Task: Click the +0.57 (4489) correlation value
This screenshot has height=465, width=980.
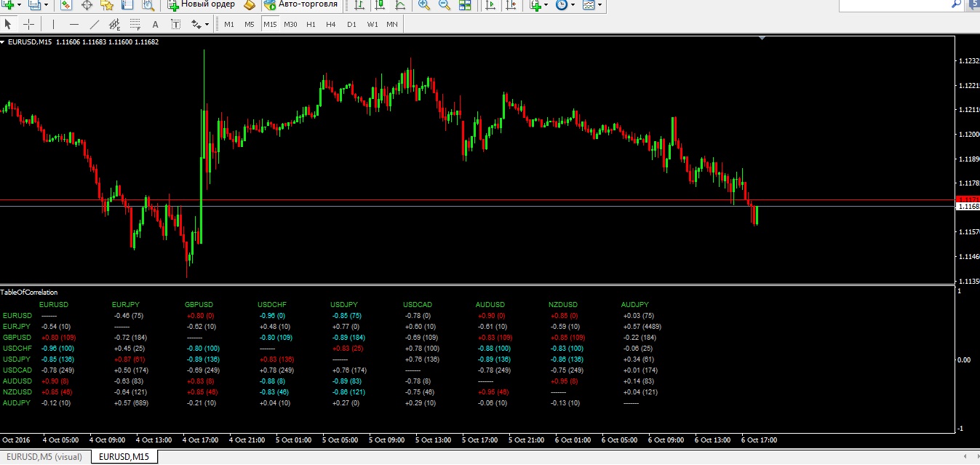Action: tap(642, 326)
